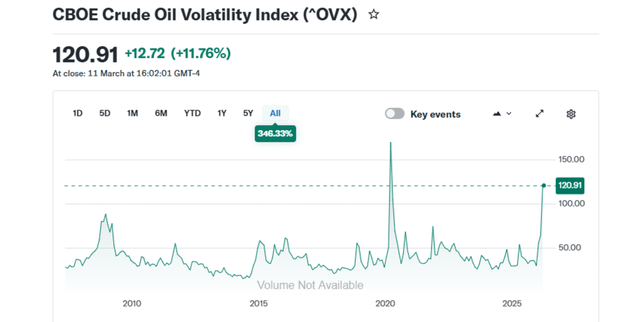Click the CBOE Crude Oil Volatility Index title
This screenshot has height=322, width=644.
(205, 15)
